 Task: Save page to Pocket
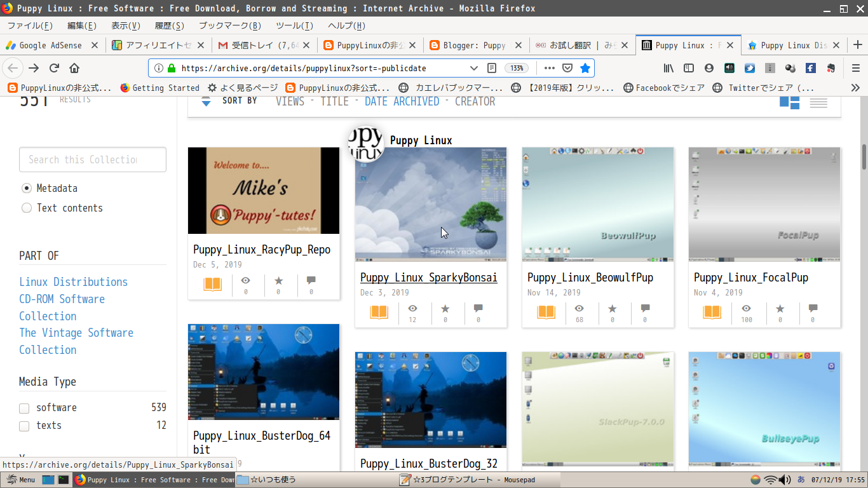pos(567,68)
